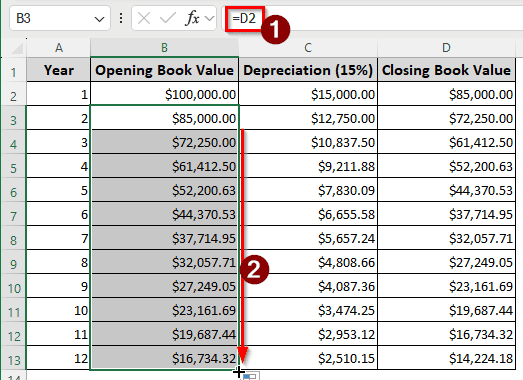The width and height of the screenshot is (523, 380).
Task: Select Closing Book Value cell $37,714.95 in row 7
Action: (x=446, y=214)
